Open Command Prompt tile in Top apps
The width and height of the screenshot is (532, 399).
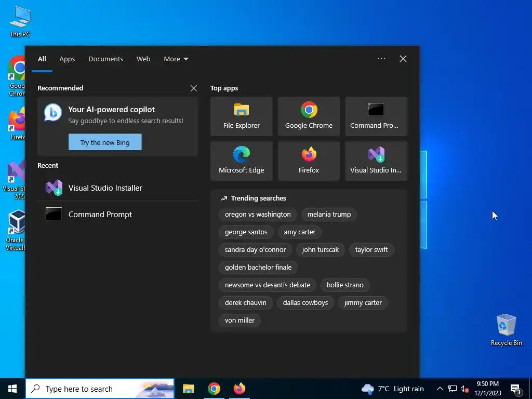tap(376, 116)
